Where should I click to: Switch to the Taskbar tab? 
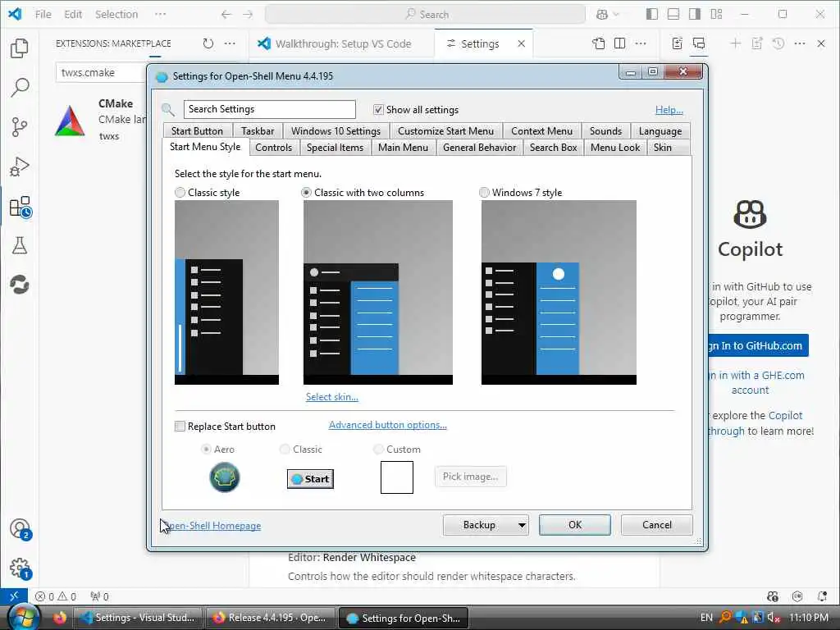pos(258,131)
